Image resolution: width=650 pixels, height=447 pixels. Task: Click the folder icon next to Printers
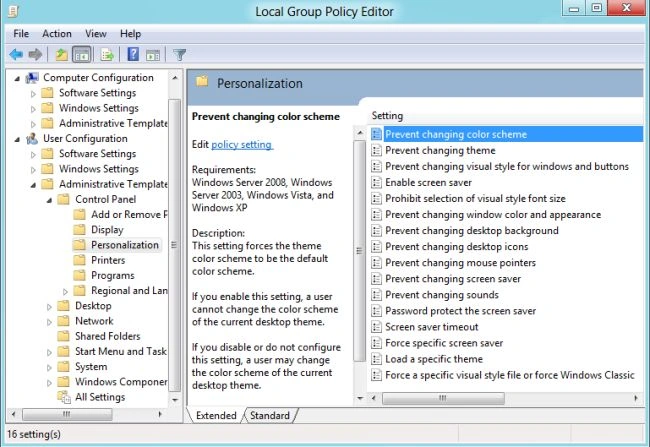[x=79, y=260]
